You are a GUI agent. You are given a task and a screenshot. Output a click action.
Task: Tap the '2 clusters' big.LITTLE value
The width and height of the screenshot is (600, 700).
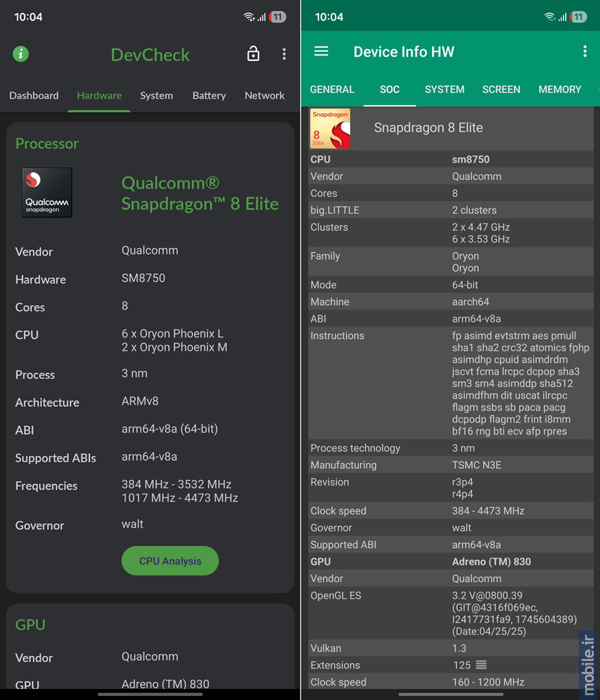pyautogui.click(x=474, y=211)
